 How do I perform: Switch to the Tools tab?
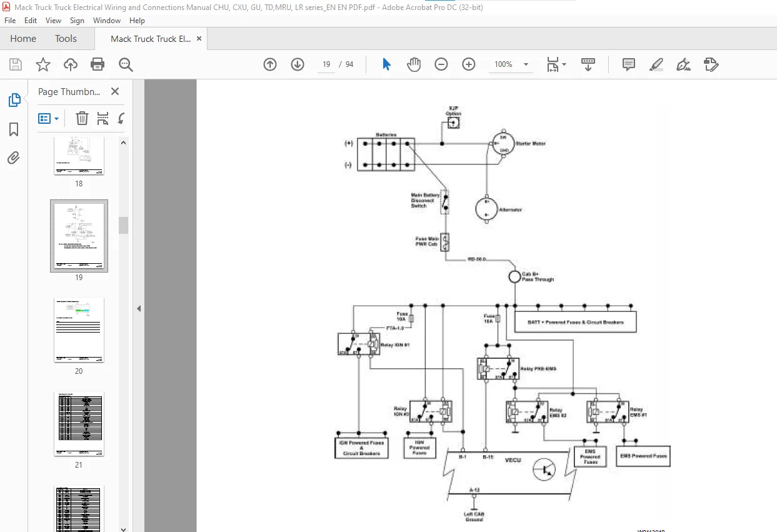click(x=66, y=39)
